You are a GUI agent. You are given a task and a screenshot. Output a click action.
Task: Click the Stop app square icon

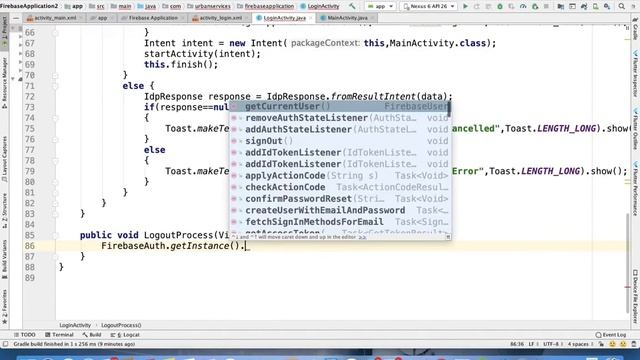(546, 6)
